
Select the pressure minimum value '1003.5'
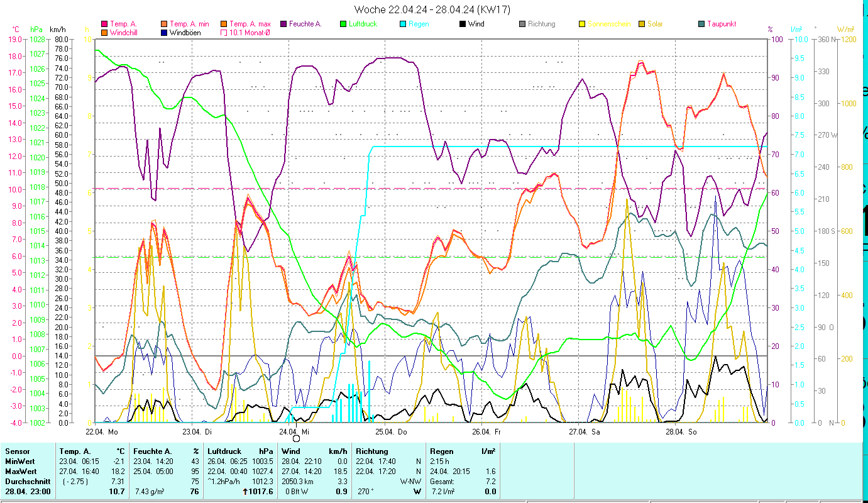(x=262, y=462)
